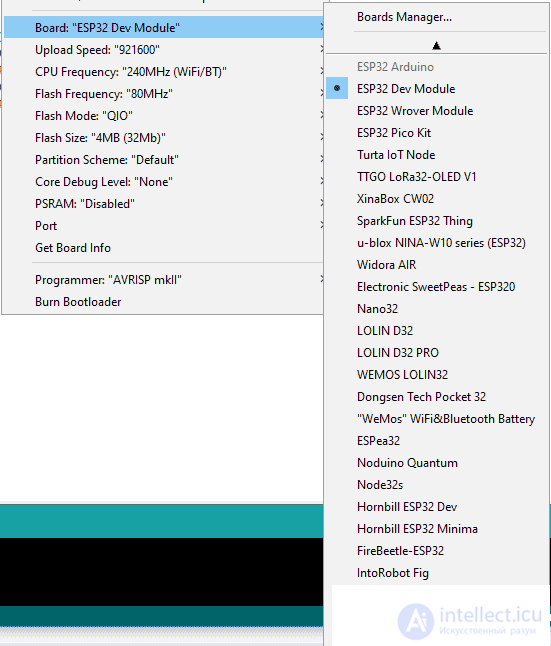Select Node32s board
The image size is (551, 646).
tap(437, 485)
